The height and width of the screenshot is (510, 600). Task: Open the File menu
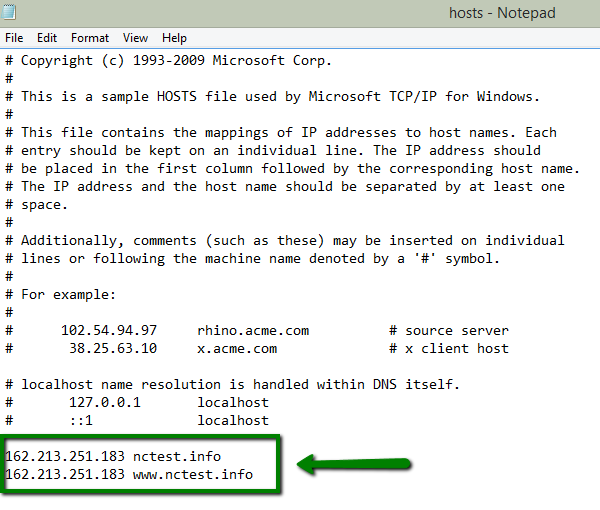click(14, 38)
